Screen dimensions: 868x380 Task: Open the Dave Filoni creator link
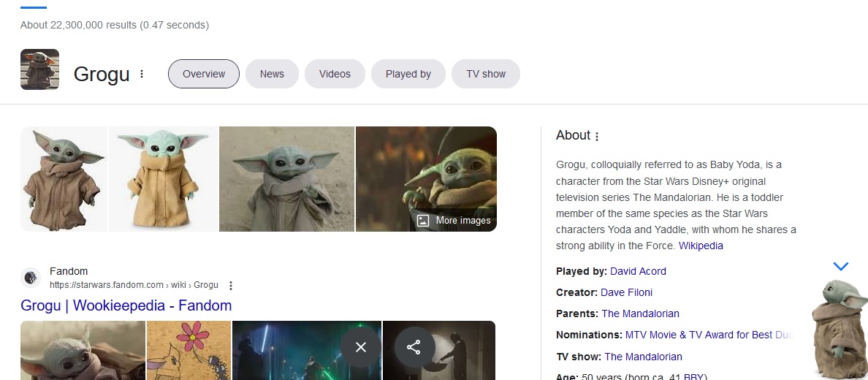(627, 292)
